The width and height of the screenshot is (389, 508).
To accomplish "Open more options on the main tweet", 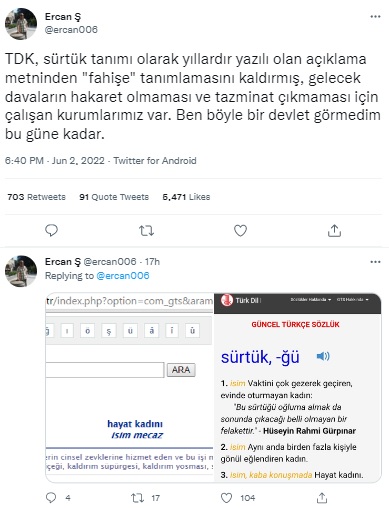I will point(375,17).
